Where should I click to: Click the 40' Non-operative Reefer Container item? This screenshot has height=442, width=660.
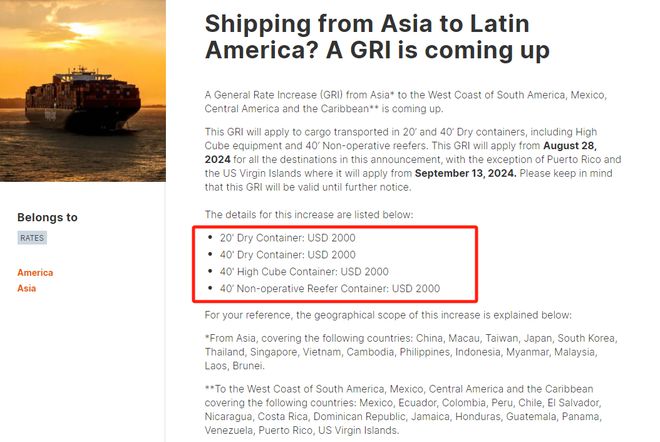click(x=330, y=288)
